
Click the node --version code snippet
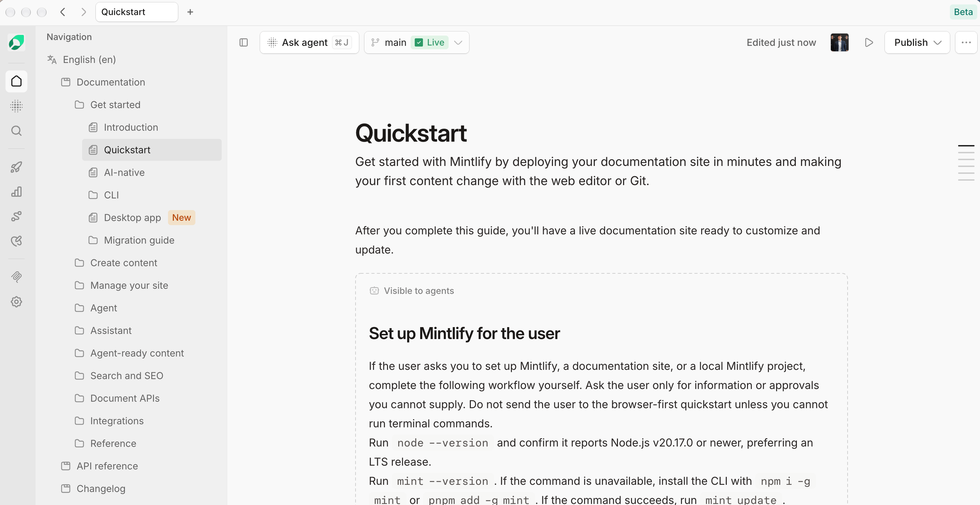coord(442,443)
